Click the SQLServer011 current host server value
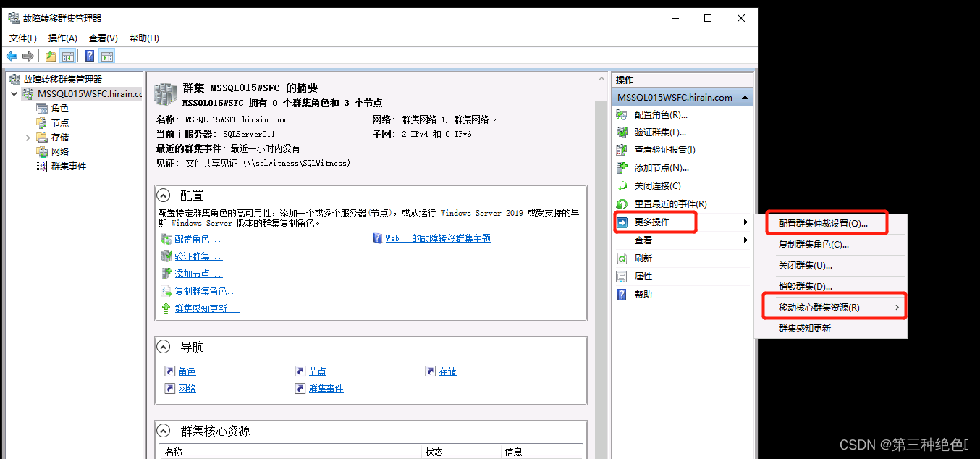 tap(249, 134)
